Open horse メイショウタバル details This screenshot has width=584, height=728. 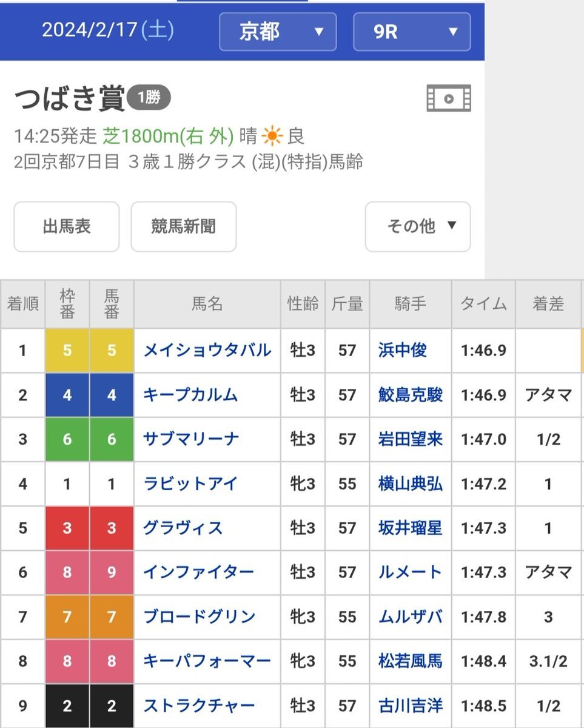point(207,350)
